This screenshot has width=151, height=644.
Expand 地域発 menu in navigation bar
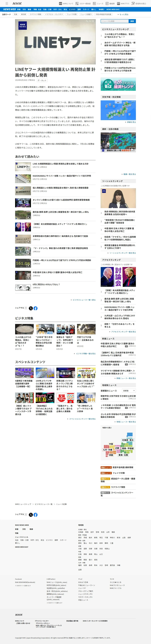point(102,9)
